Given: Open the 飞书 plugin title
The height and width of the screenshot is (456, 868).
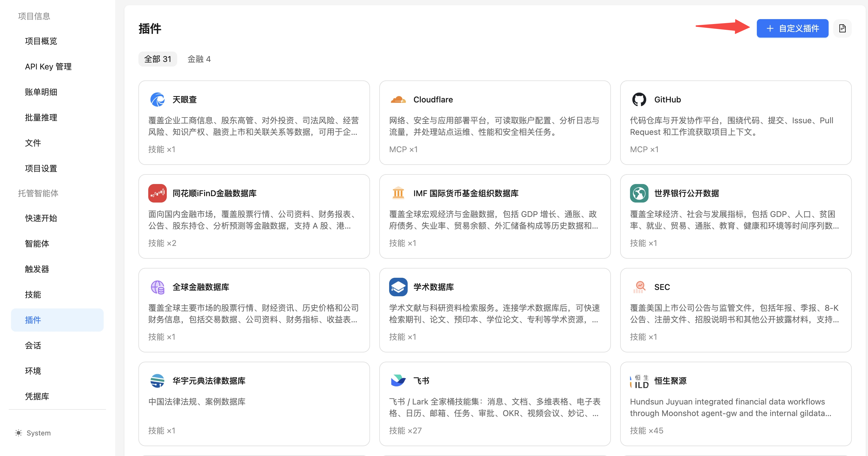Looking at the screenshot, I should click(421, 381).
